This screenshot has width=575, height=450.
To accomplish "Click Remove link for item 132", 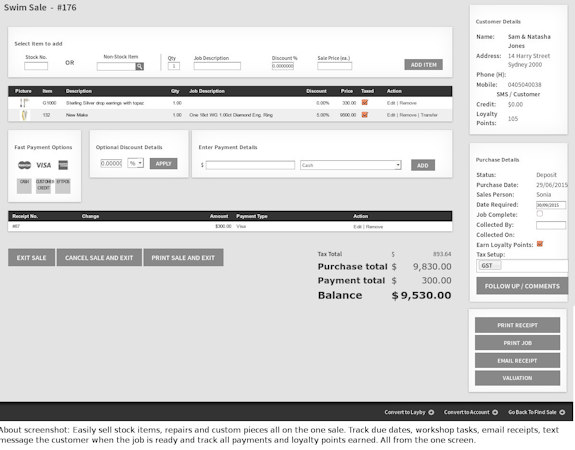I will pos(408,115).
